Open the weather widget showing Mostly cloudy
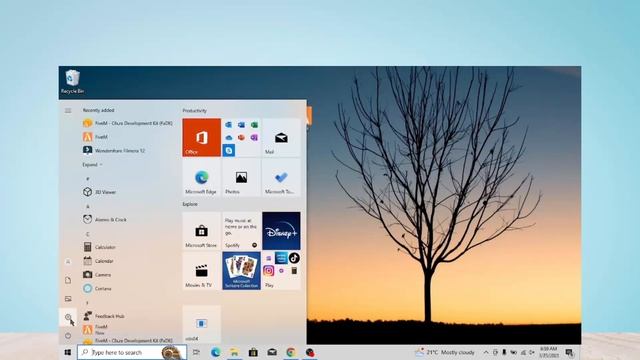This screenshot has width=640, height=360. [445, 352]
